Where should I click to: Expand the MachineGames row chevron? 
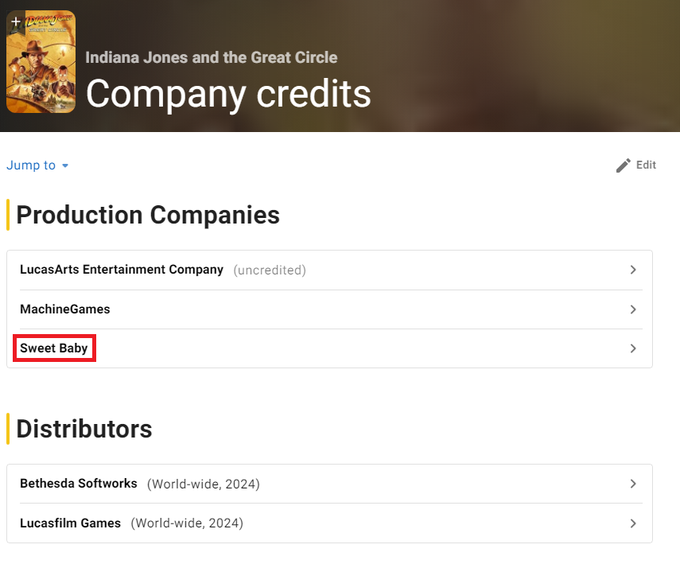(633, 310)
